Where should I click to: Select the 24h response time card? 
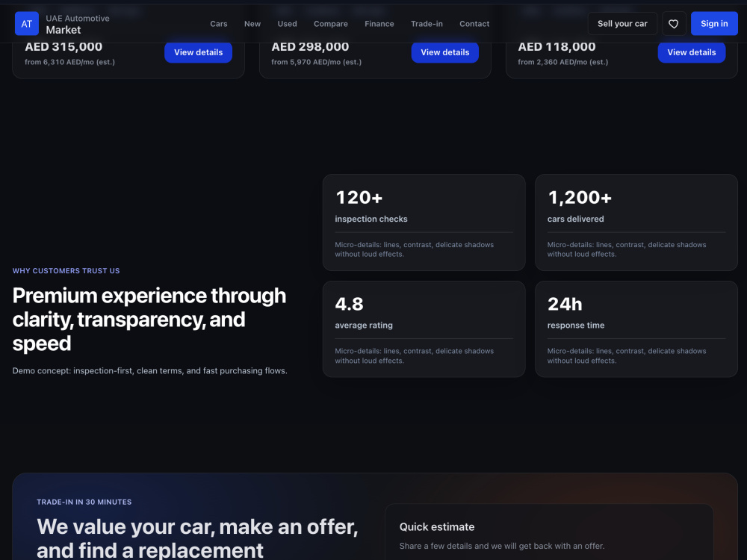coord(636,329)
